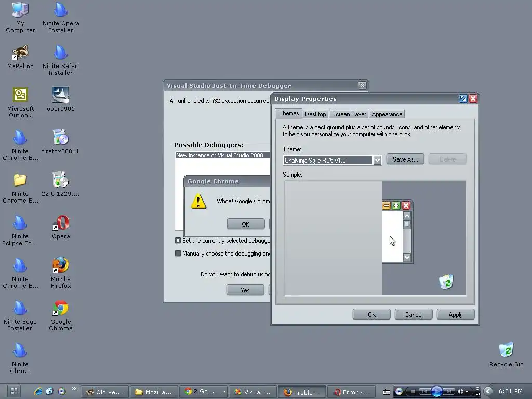Click Save As... in Display Properties
Image resolution: width=532 pixels, height=399 pixels.
click(405, 159)
